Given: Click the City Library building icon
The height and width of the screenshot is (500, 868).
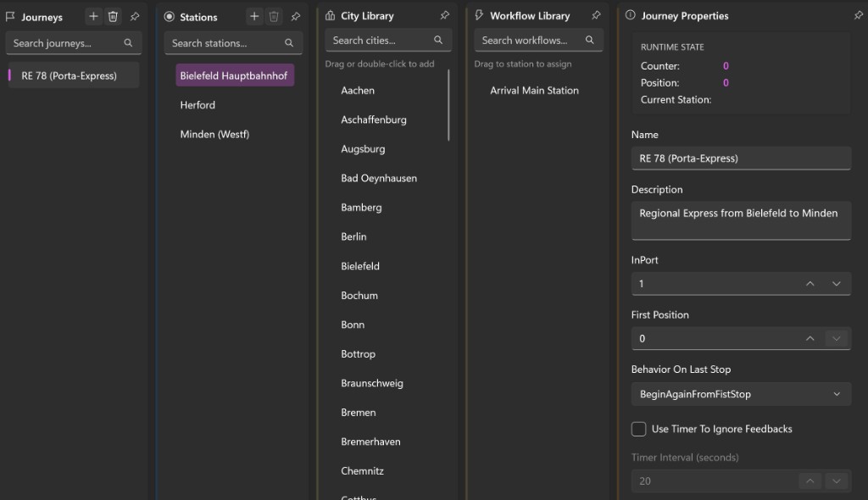Looking at the screenshot, I should [x=330, y=15].
